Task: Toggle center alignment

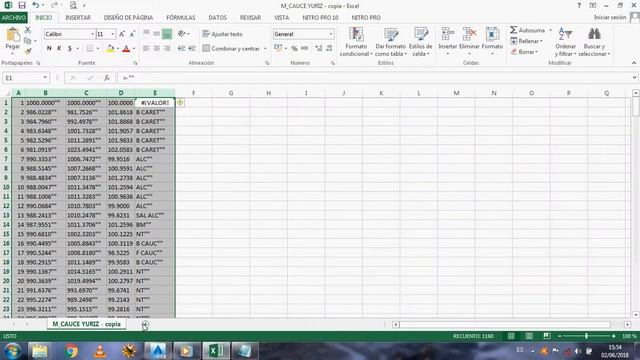Action: coord(156,49)
